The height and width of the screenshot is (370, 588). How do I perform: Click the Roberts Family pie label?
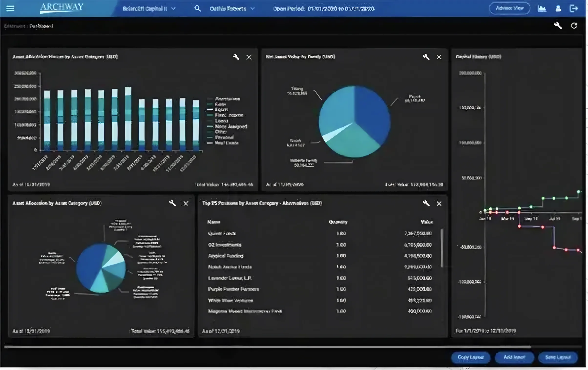[x=304, y=163]
